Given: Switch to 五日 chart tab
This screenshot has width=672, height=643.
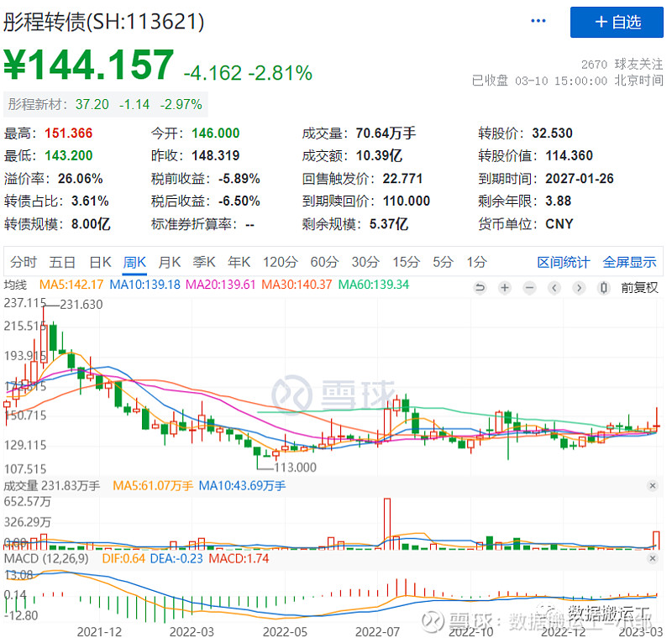Looking at the screenshot, I should pyautogui.click(x=62, y=262).
